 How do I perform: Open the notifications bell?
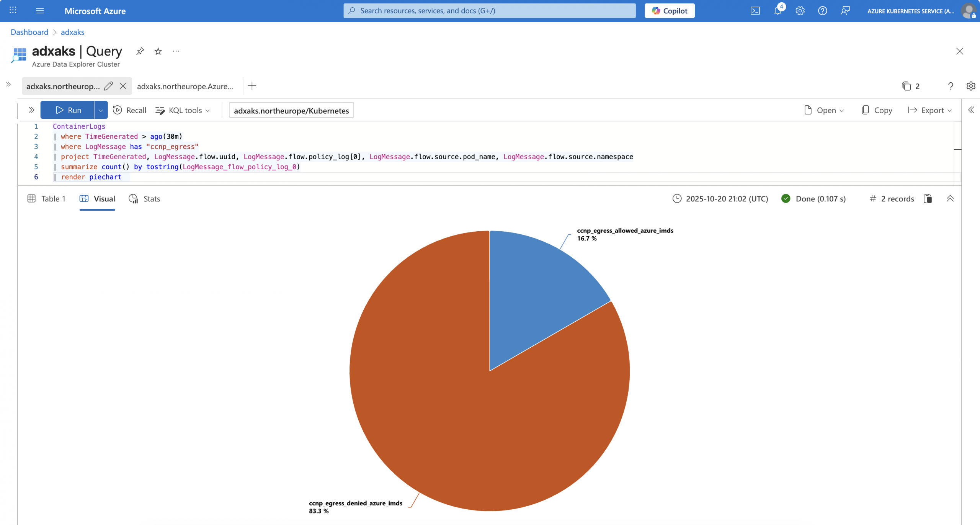tap(777, 11)
